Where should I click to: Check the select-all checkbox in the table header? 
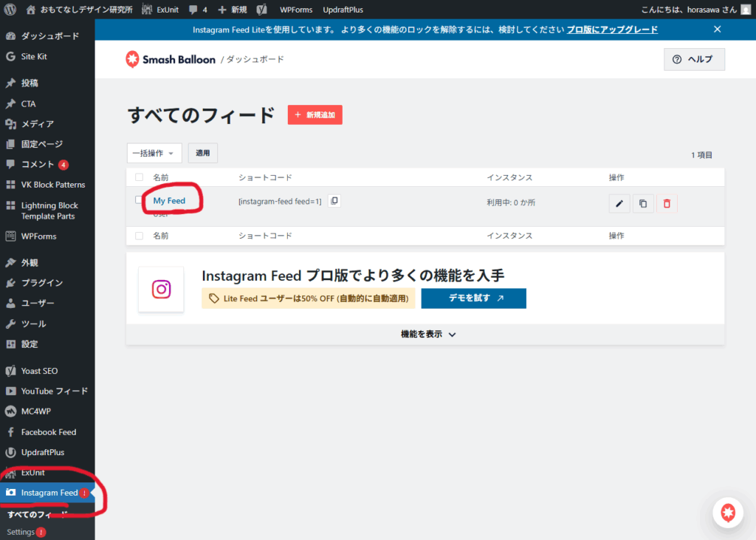(x=140, y=177)
